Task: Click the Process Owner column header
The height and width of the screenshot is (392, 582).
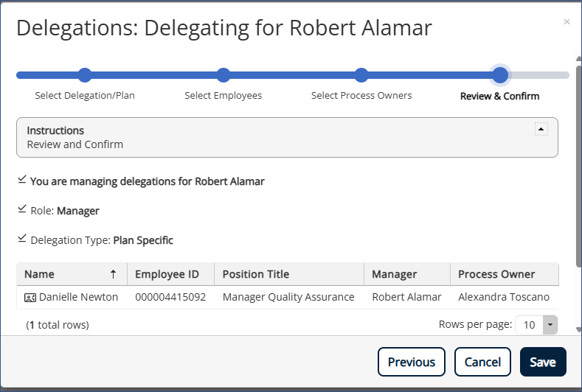Action: coord(505,274)
